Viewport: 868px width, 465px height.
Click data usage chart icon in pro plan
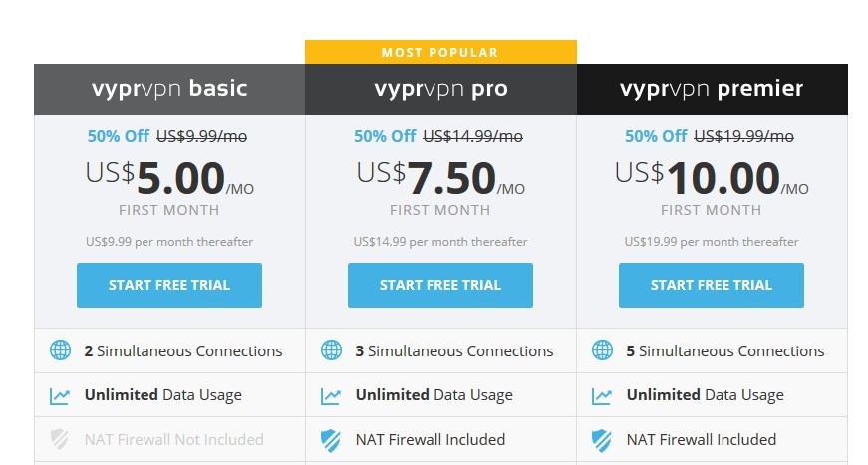[x=332, y=395]
